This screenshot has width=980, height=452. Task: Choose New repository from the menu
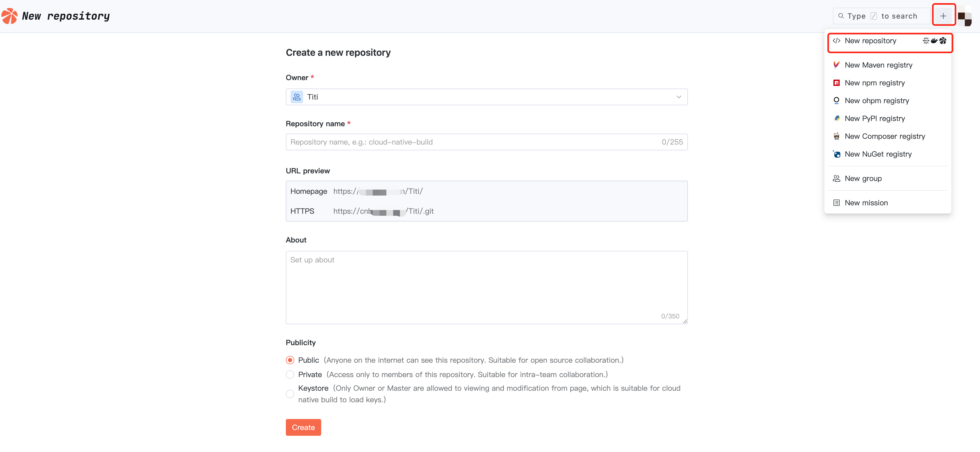pyautogui.click(x=870, y=41)
